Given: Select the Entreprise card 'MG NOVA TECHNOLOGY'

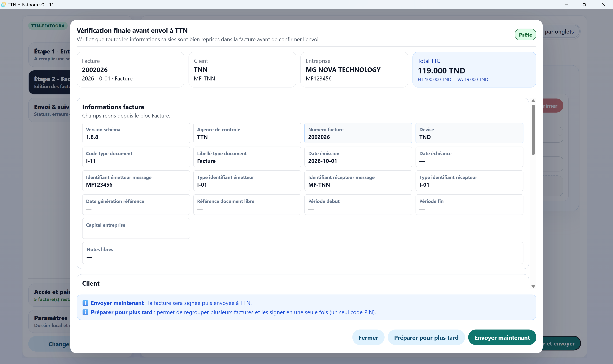Looking at the screenshot, I should [x=354, y=70].
